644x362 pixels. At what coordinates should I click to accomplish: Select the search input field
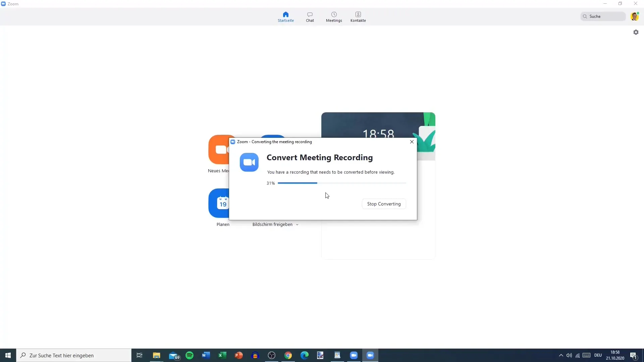(x=606, y=16)
